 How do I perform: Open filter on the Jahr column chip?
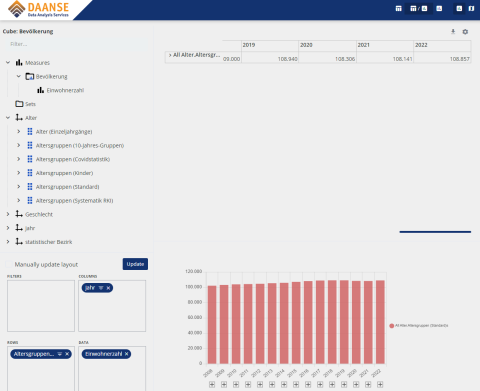click(101, 288)
